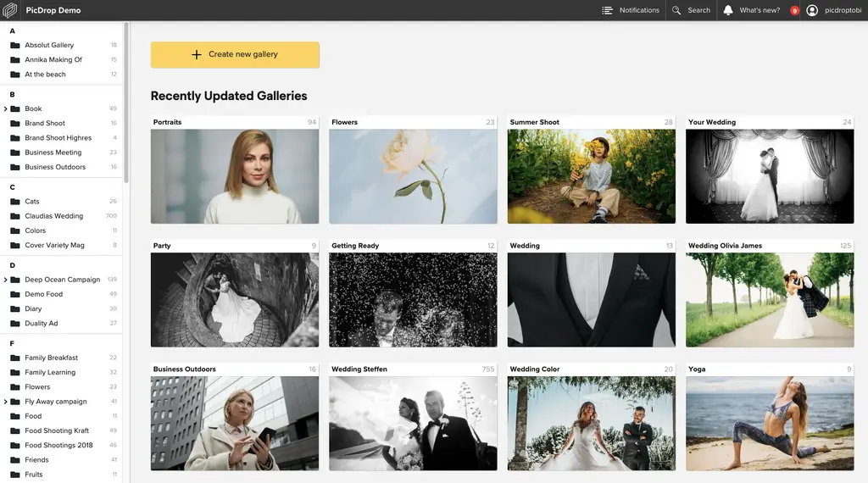This screenshot has height=483, width=868.
Task: Select Flowers in the sidebar list
Action: pos(37,386)
